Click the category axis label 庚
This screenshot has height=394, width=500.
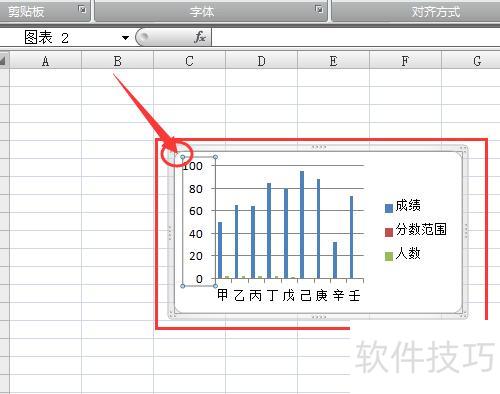click(322, 295)
